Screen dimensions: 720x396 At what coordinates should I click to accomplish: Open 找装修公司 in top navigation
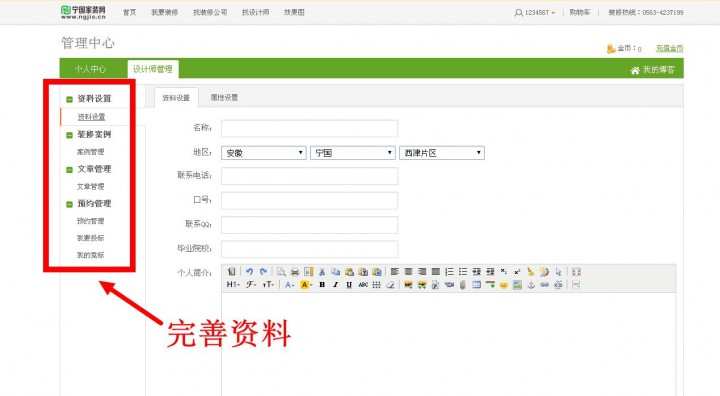210,12
